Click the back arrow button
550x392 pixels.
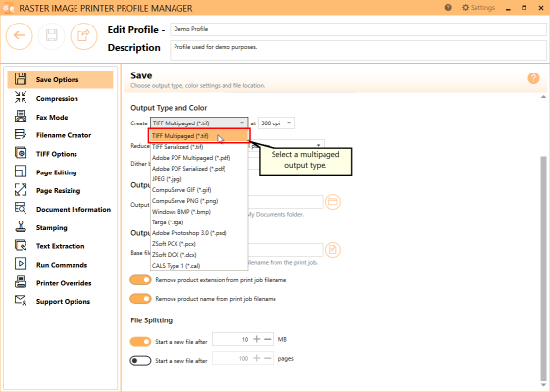[19, 35]
